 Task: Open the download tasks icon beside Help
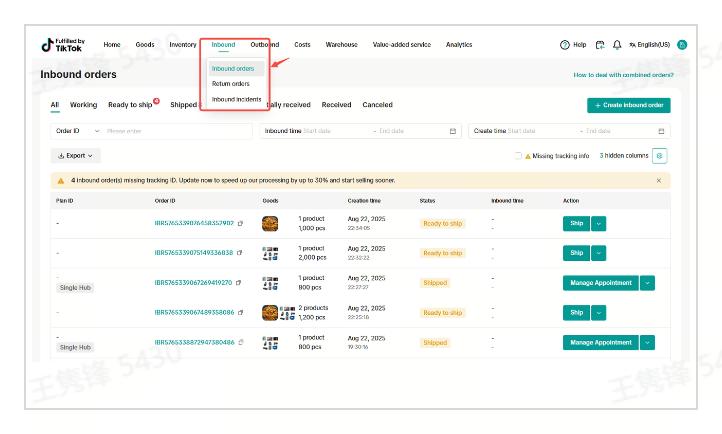[600, 45]
